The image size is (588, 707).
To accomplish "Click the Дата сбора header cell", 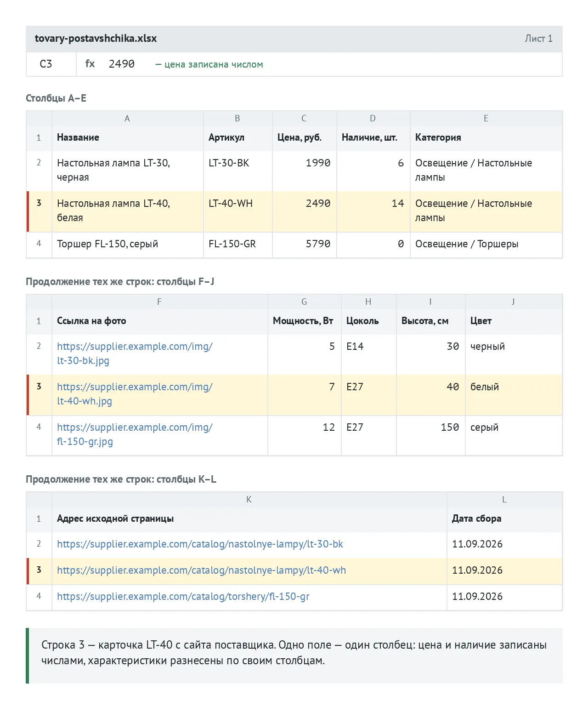I will [504, 519].
